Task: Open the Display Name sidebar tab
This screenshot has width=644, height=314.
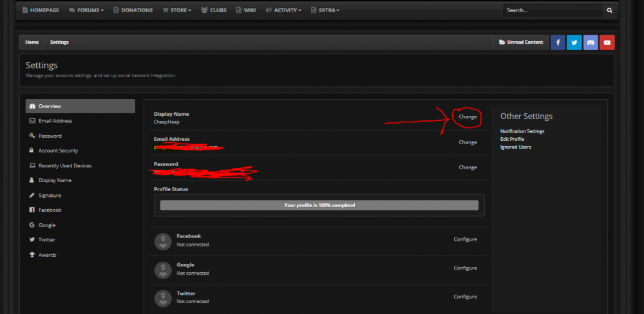Action: pyautogui.click(x=80, y=180)
